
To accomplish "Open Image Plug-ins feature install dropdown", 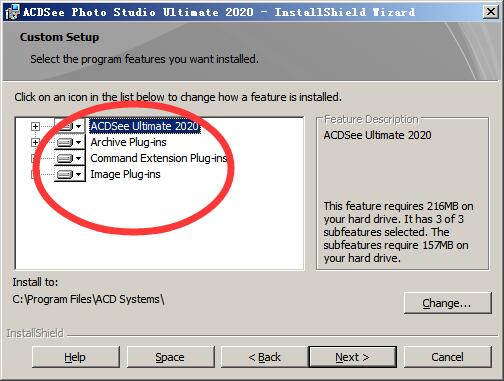I will [x=69, y=174].
